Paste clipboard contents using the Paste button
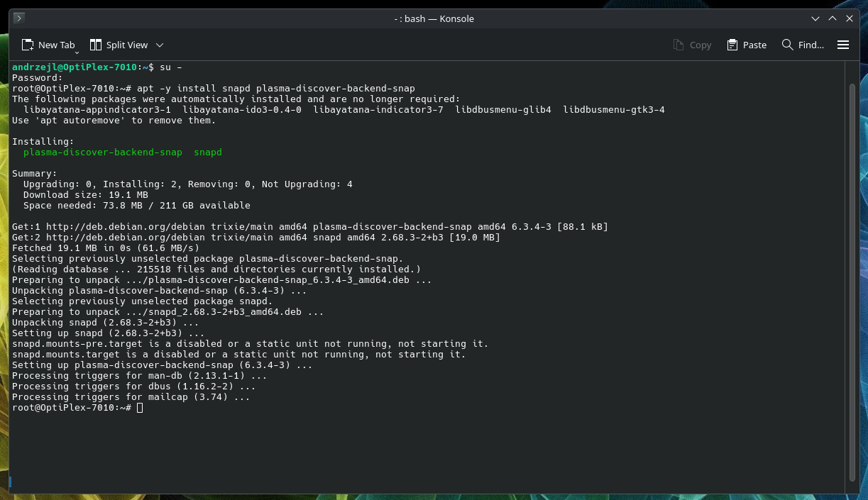 [747, 45]
